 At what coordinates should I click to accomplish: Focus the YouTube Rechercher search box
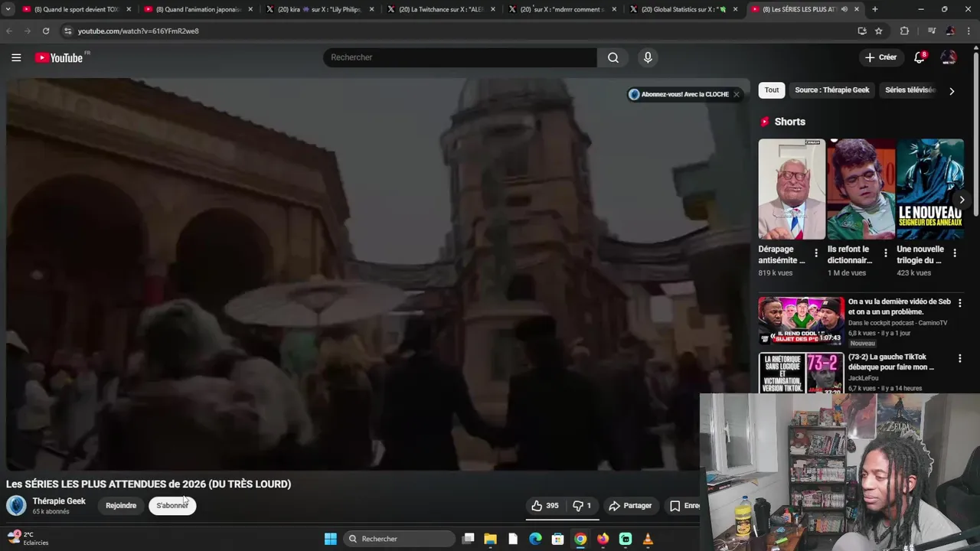click(460, 57)
